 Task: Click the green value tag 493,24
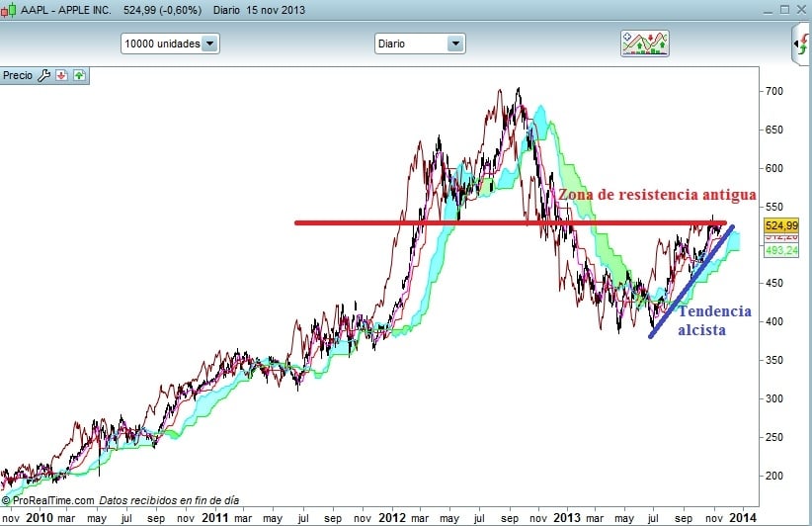coord(781,251)
